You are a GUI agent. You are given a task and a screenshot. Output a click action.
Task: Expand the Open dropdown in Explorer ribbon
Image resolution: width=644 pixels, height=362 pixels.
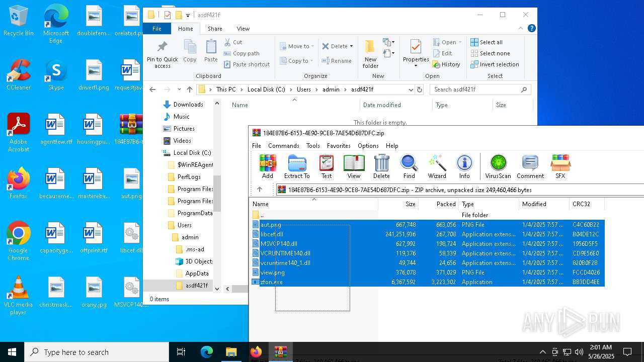coord(459,42)
